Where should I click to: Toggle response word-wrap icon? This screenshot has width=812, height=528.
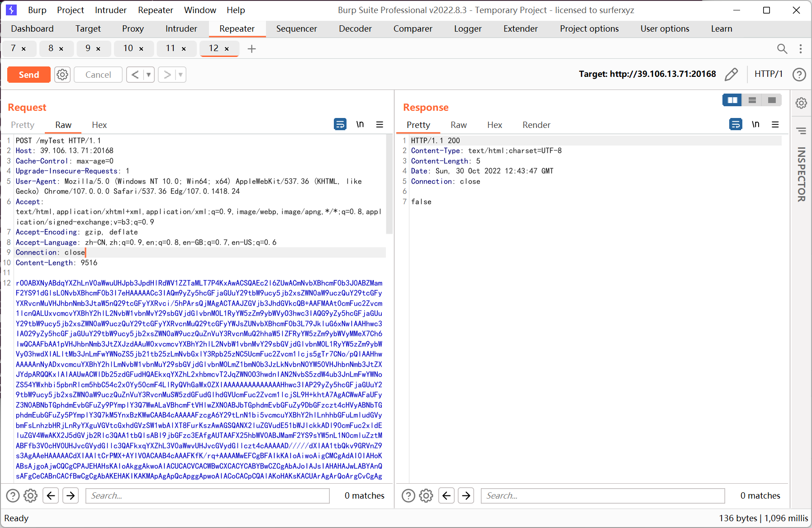736,124
